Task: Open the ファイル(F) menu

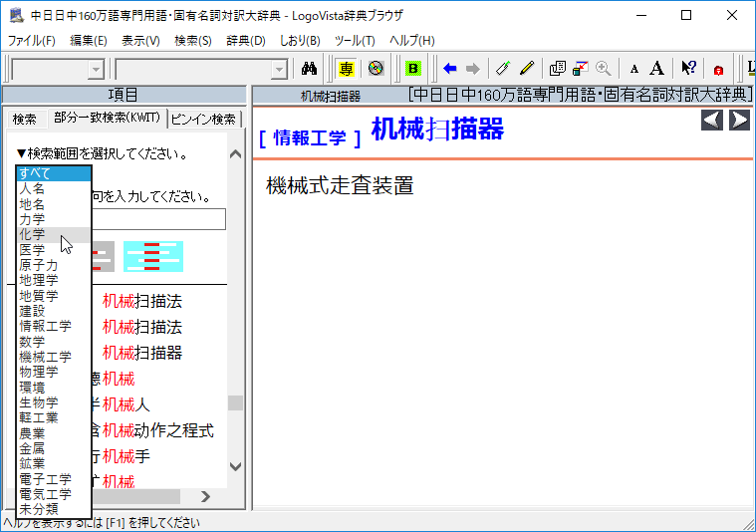Action: tap(31, 41)
